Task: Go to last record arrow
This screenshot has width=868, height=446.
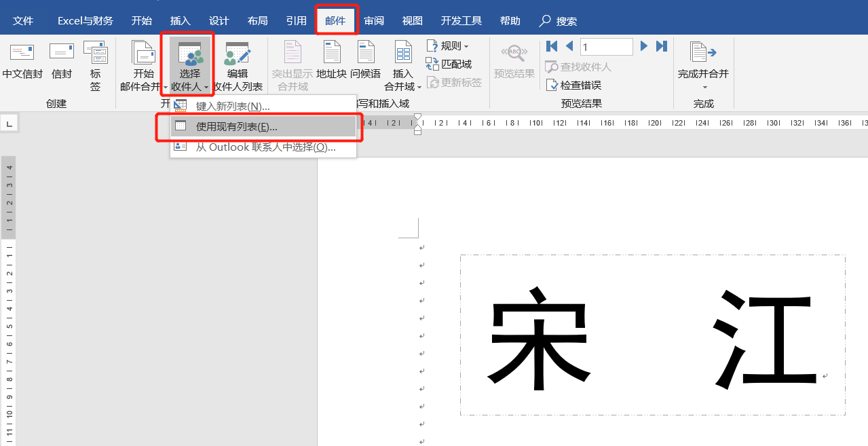Action: (662, 46)
